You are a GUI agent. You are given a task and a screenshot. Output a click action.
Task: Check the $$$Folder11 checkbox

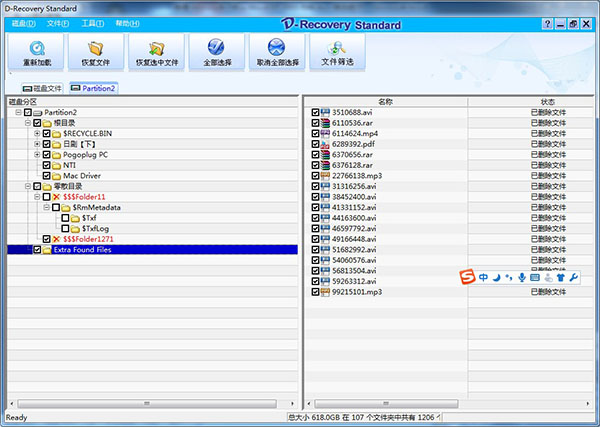point(46,197)
